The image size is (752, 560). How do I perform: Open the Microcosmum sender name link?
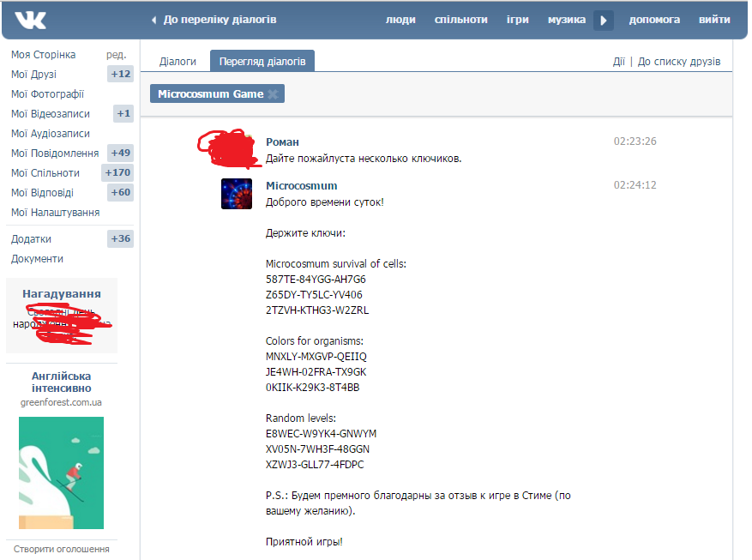click(x=301, y=185)
